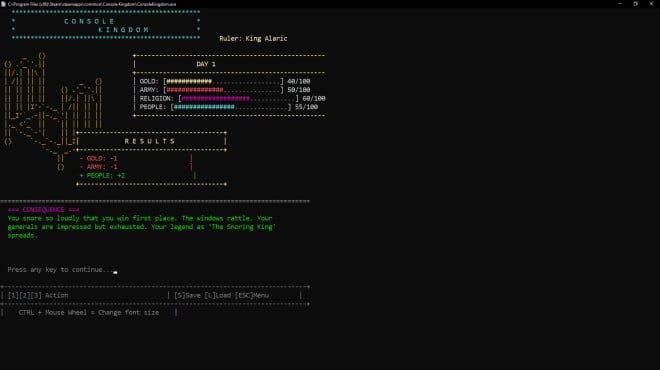Click the gold value '40/100'

(298, 81)
